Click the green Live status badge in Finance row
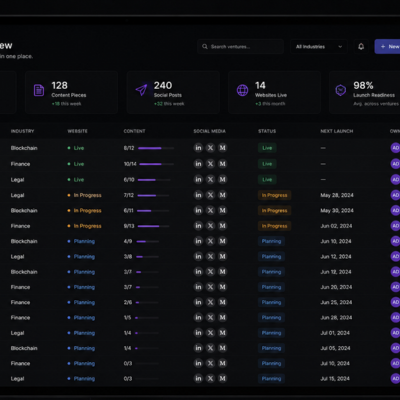 pos(267,164)
